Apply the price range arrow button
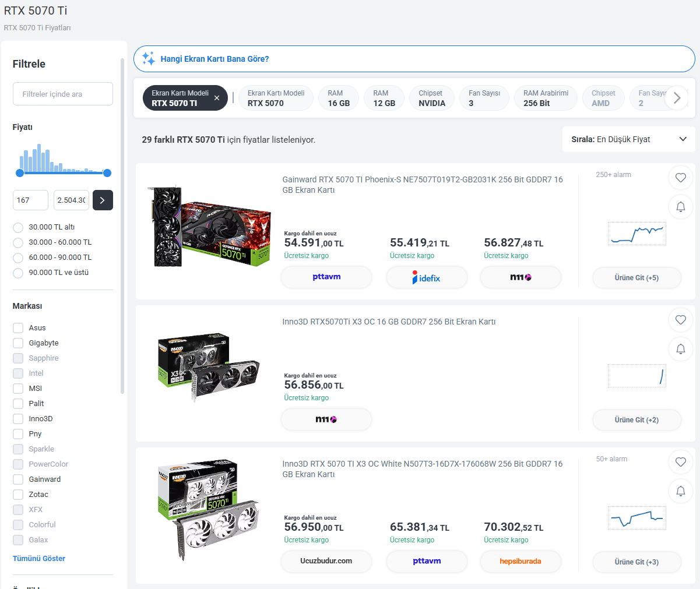This screenshot has width=700, height=589. 103,200
